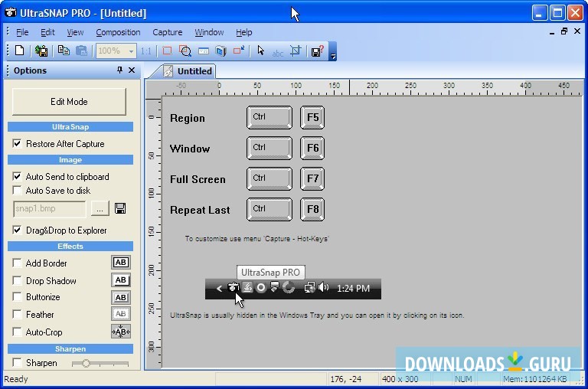The image size is (588, 389).
Task: Click the vertical ruler left of the canvas
Action: click(154, 233)
